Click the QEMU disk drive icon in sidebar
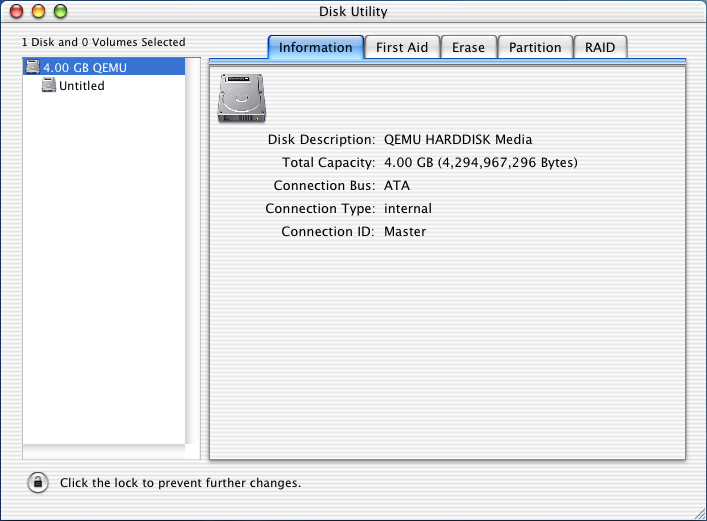707x521 pixels. point(33,67)
